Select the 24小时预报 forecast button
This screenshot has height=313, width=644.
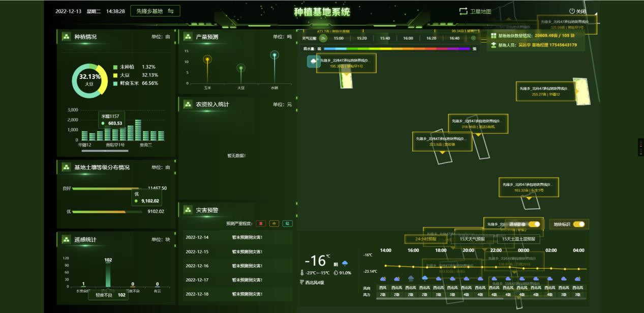[425, 239]
